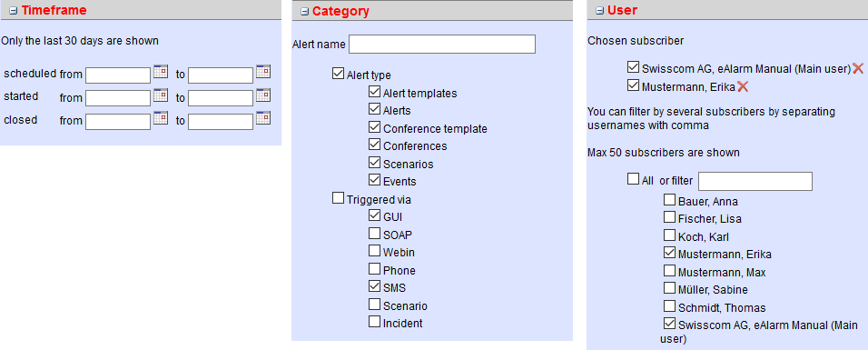The height and width of the screenshot is (350, 868).
Task: Check the Triggered via parent checkbox
Action: (338, 198)
